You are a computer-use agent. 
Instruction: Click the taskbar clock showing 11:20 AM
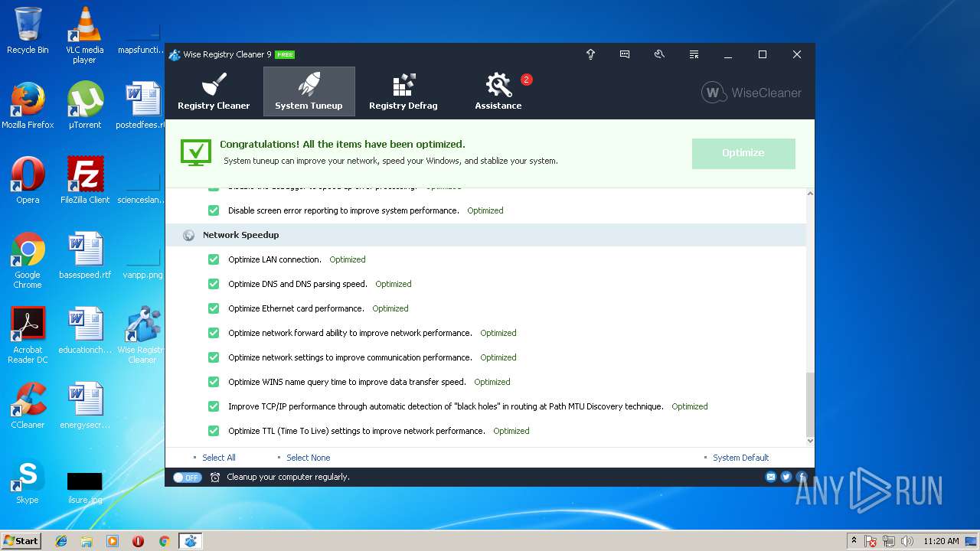click(941, 541)
